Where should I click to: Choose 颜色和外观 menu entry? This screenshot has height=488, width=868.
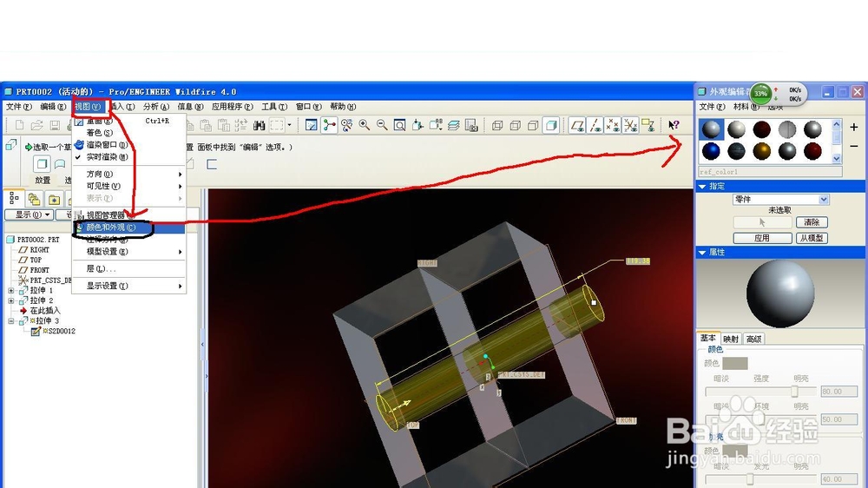pos(129,228)
